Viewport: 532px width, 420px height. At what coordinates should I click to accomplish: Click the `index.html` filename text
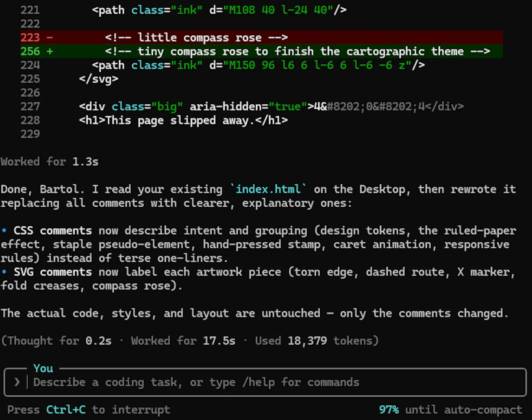click(268, 189)
